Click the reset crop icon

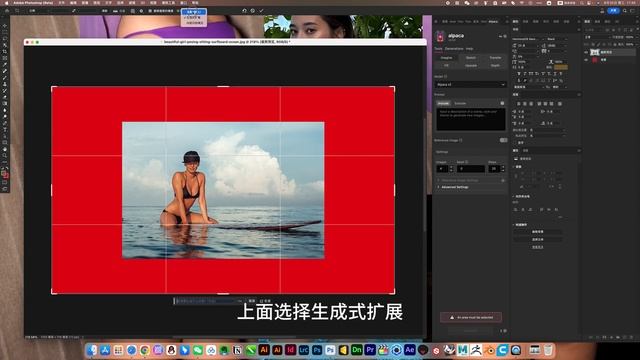[x=244, y=11]
